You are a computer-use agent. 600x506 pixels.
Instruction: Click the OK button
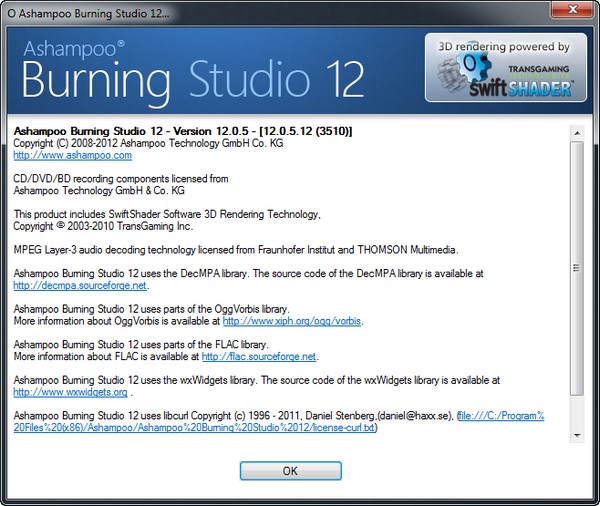[x=290, y=470]
